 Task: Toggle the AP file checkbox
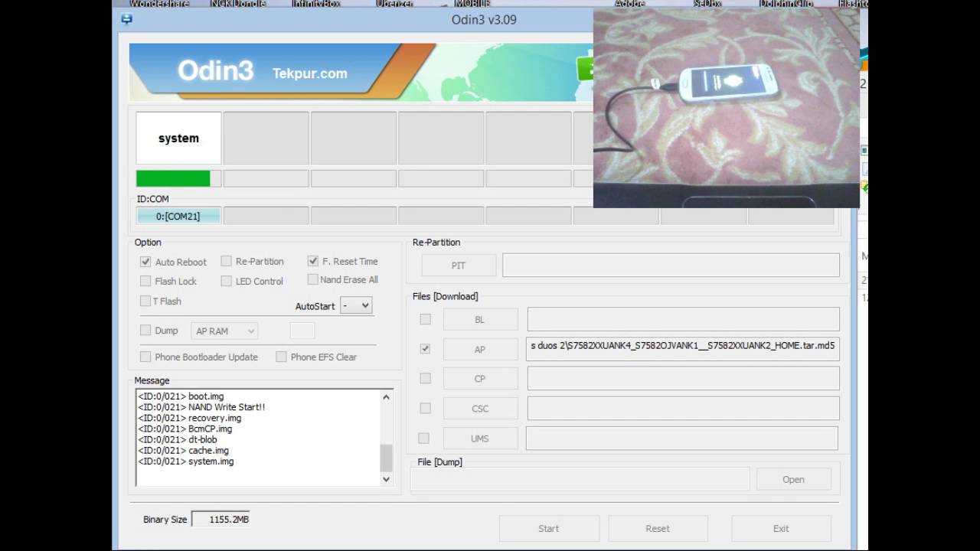425,349
